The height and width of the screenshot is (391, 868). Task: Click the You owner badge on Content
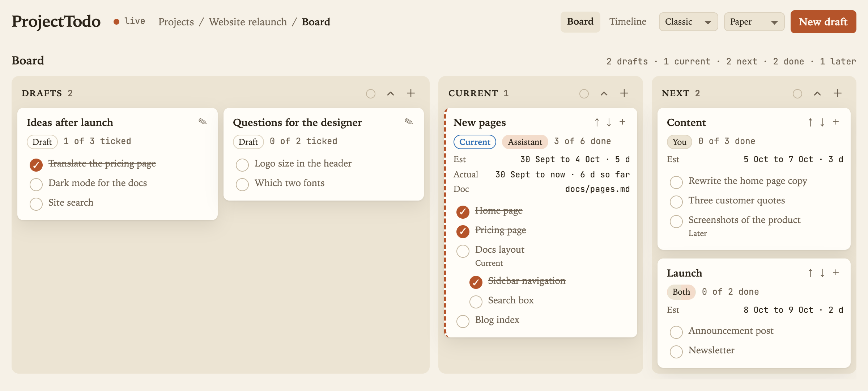680,142
